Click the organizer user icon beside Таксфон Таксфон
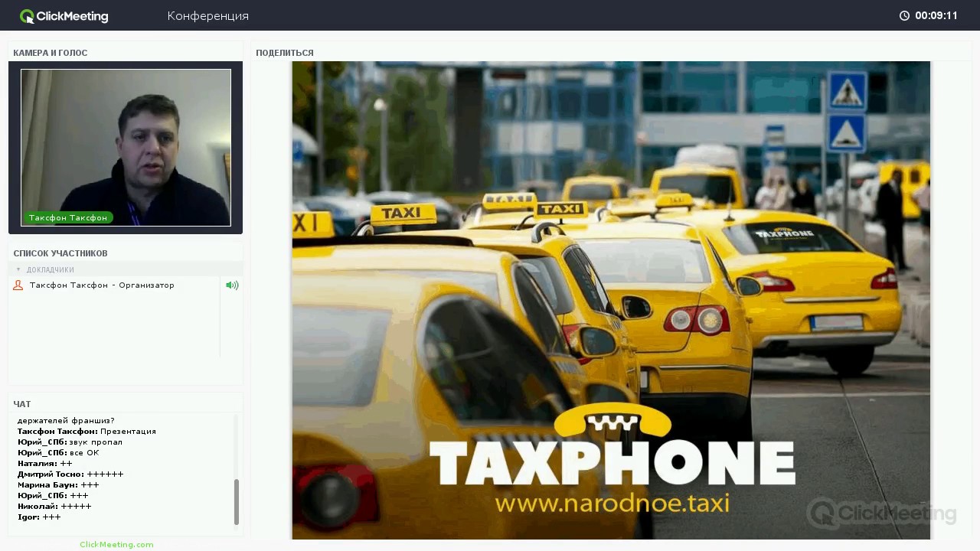Image resolution: width=980 pixels, height=551 pixels. 18,285
